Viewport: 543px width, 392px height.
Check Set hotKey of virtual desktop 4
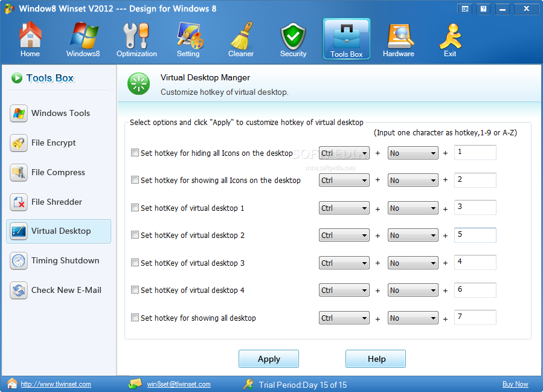pyautogui.click(x=135, y=289)
